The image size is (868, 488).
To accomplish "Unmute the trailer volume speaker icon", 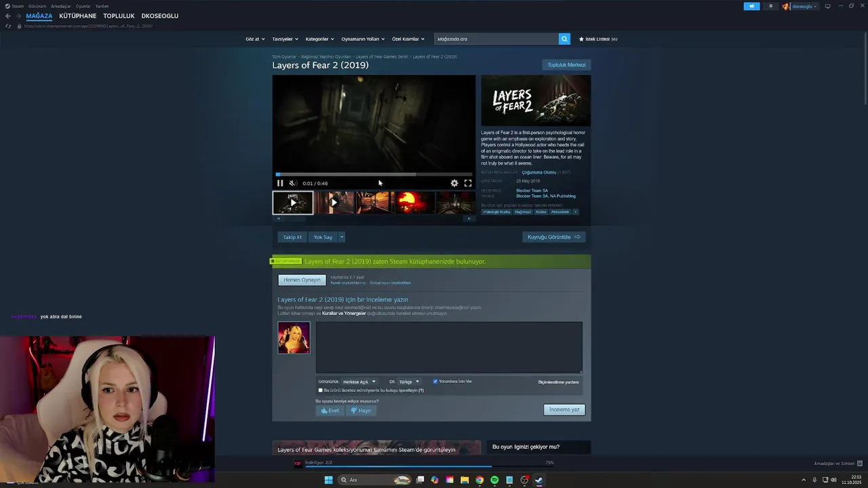I will click(292, 183).
